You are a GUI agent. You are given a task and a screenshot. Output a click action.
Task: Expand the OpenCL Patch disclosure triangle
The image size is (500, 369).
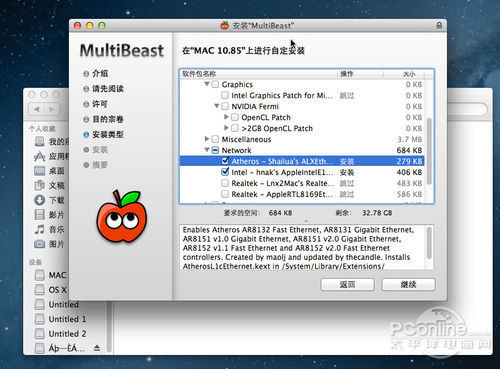[226, 117]
